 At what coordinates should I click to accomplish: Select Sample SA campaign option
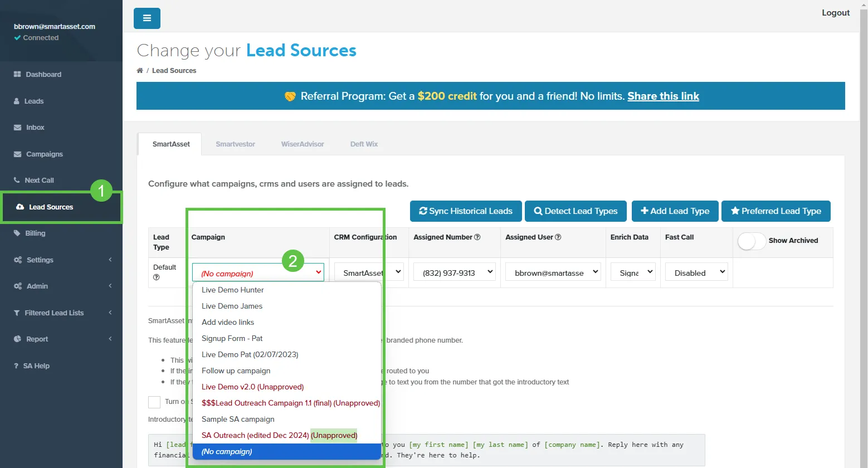(x=287, y=419)
